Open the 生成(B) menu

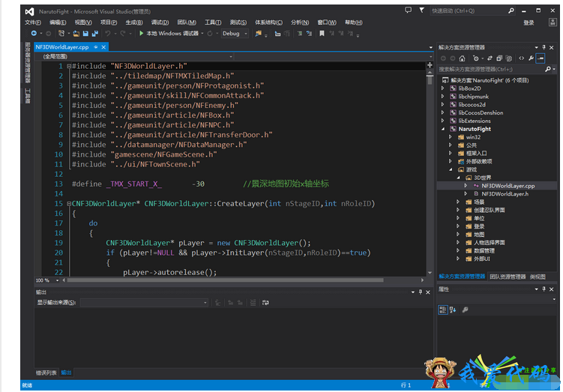(x=134, y=22)
